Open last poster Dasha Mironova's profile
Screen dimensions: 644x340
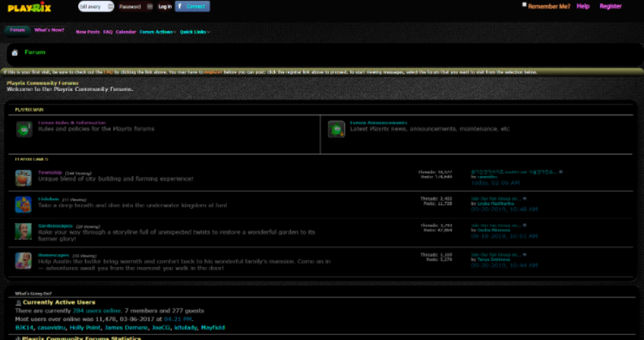tap(493, 230)
